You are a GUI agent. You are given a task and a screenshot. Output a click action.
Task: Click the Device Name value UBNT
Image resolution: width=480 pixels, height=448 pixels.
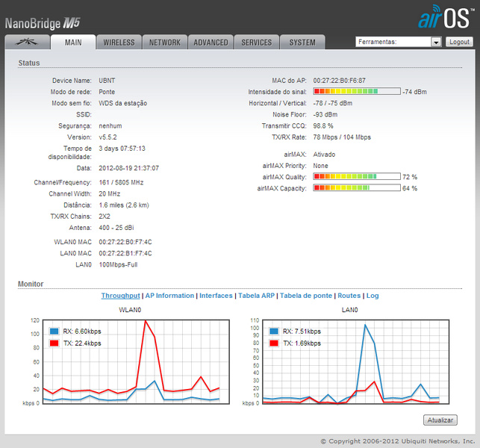107,81
